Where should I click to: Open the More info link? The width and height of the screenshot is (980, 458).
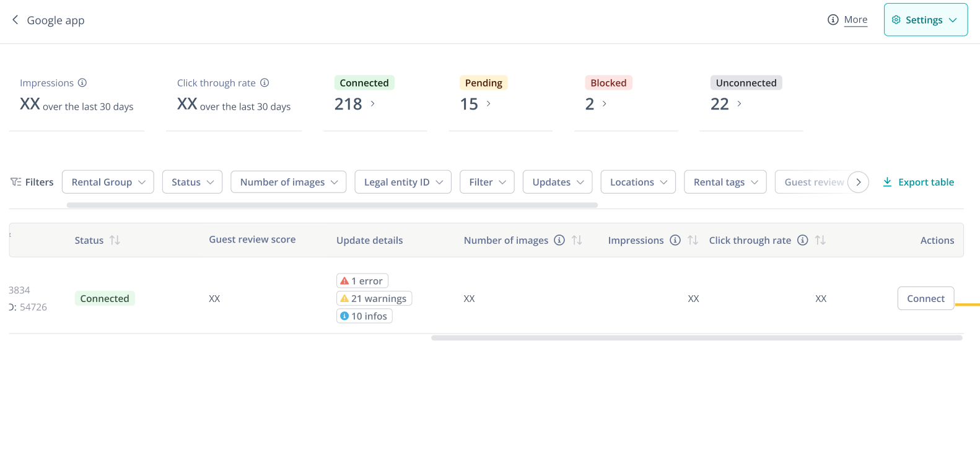(855, 20)
